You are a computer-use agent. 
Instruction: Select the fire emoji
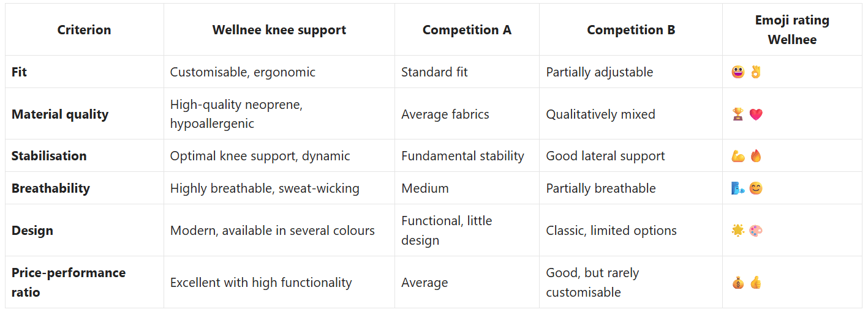click(756, 156)
